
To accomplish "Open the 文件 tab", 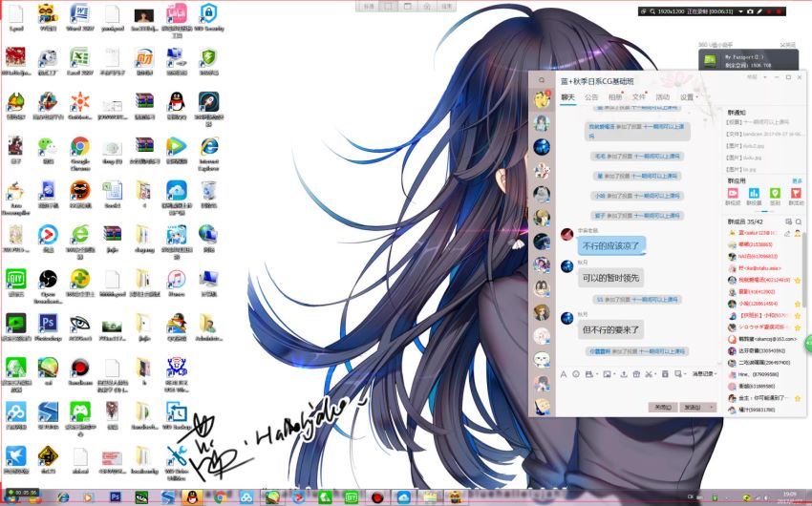I will tap(638, 97).
